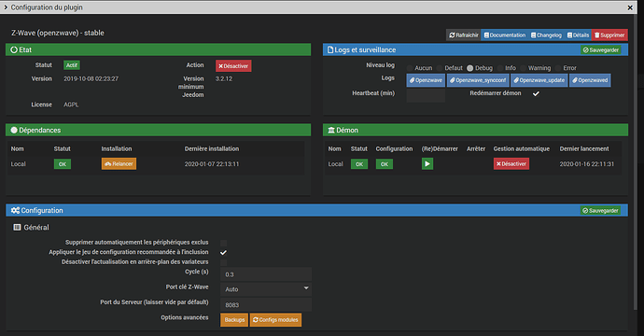Uncheck recommended configuration at inclusion

[223, 252]
